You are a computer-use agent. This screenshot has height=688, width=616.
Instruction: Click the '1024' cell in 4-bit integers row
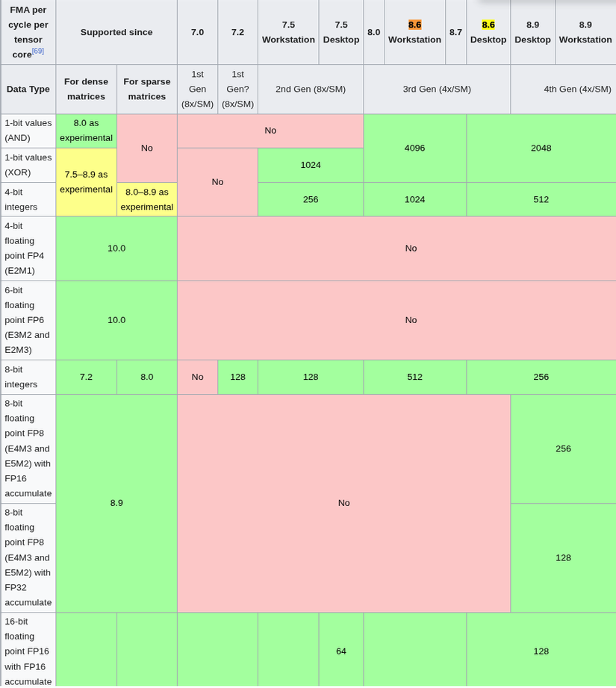coord(414,199)
